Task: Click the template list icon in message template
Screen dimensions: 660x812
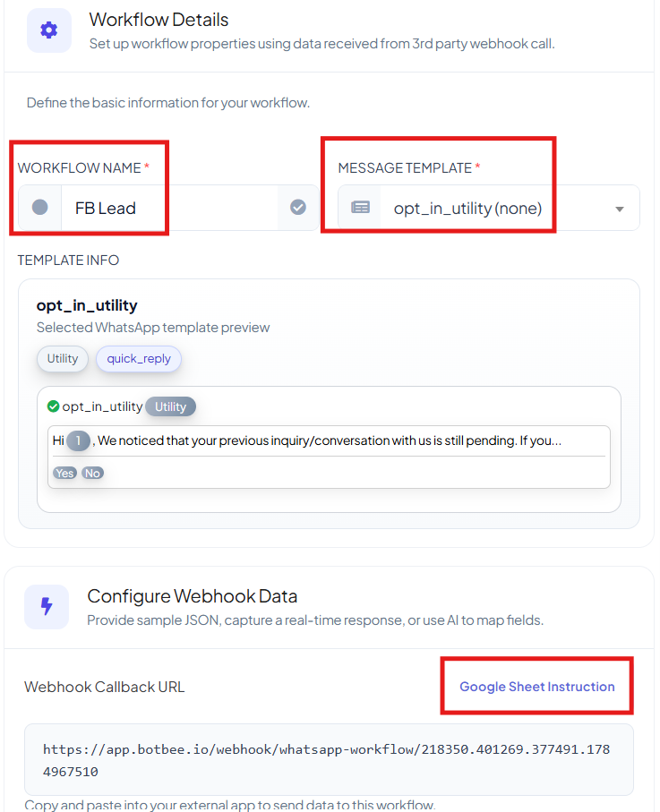Action: (x=360, y=208)
